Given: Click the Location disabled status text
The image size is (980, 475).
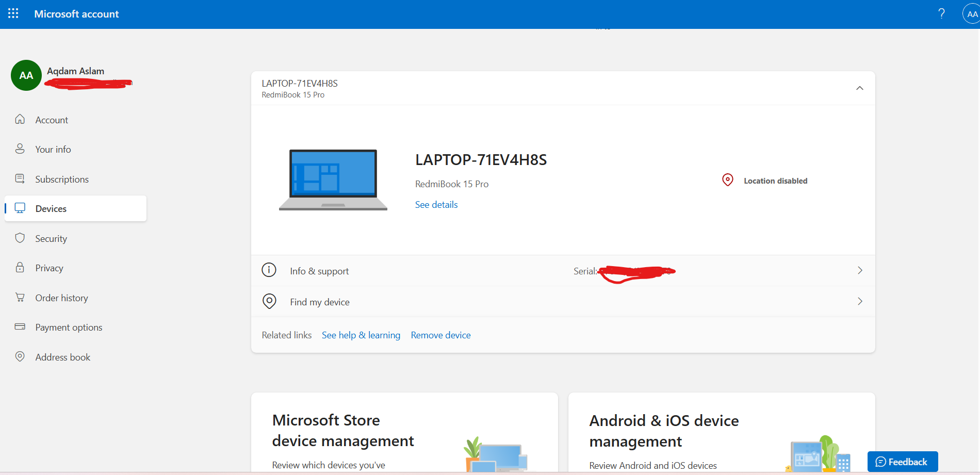Looking at the screenshot, I should 775,181.
